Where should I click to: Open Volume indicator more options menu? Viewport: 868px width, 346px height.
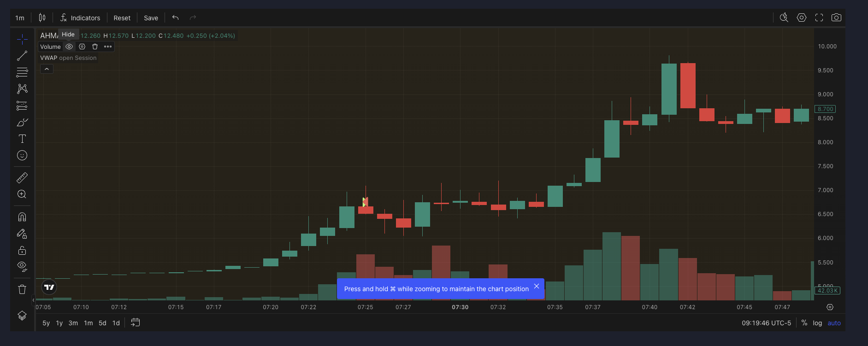tap(108, 47)
